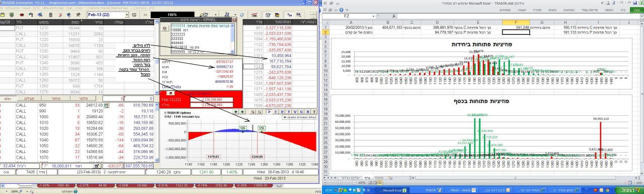The image size is (644, 194).
Task: Open the dropdown arrow after the 100% bar
Action: click(216, 15)
